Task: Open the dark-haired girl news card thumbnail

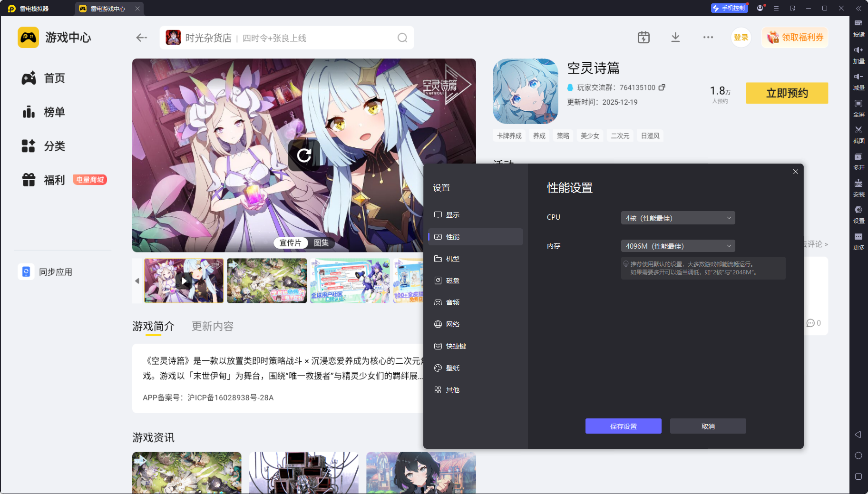Action: (x=421, y=473)
